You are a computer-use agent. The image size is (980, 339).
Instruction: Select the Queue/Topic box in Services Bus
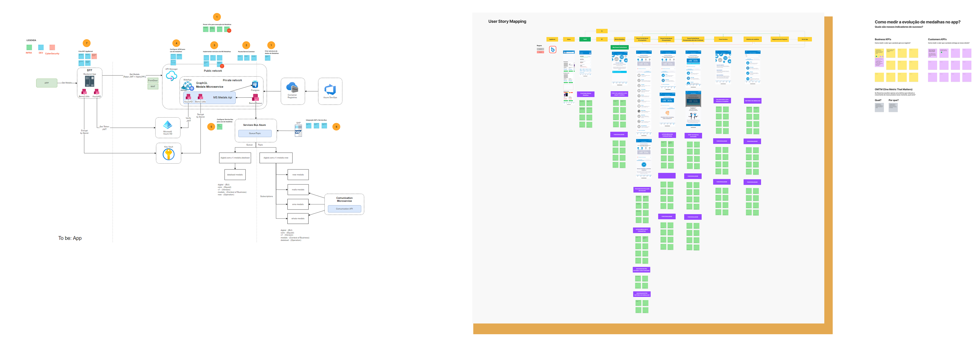point(255,133)
